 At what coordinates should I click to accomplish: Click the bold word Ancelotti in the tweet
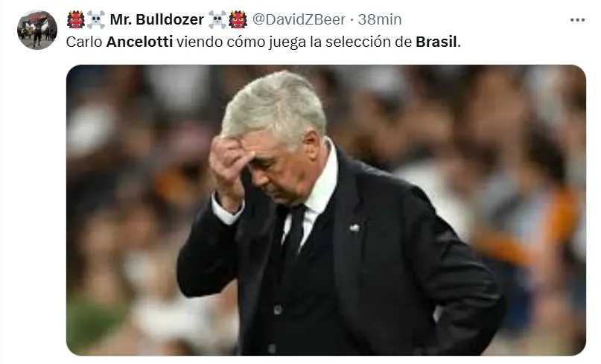139,42
